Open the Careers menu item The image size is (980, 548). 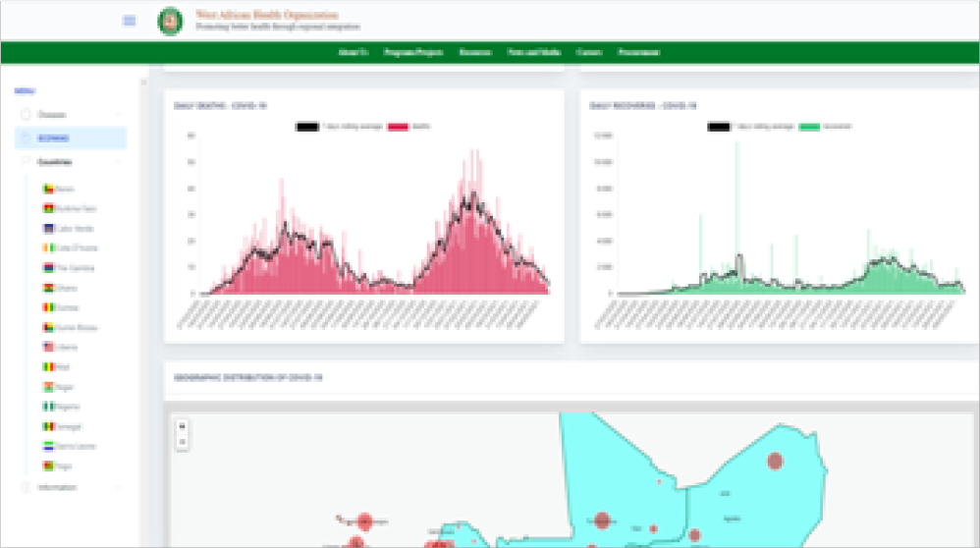(589, 52)
